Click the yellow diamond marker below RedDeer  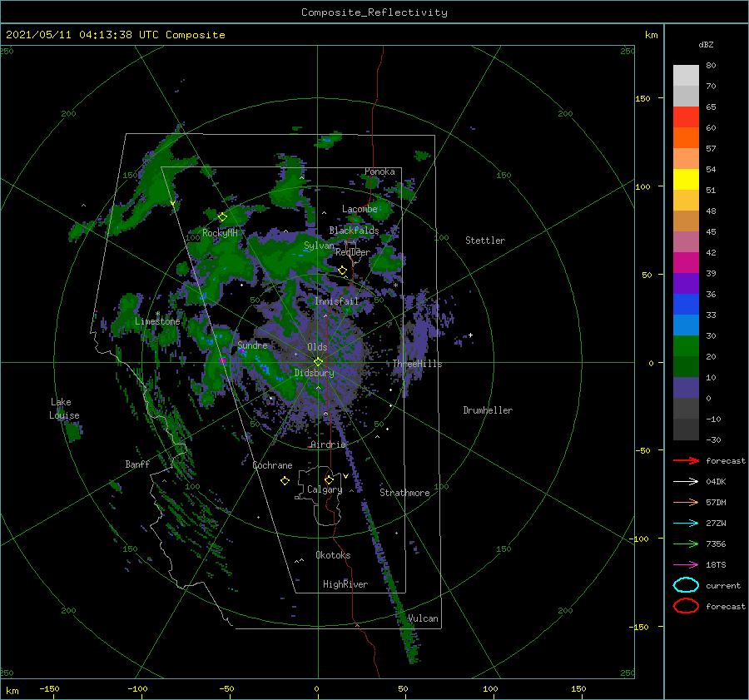[x=342, y=271]
